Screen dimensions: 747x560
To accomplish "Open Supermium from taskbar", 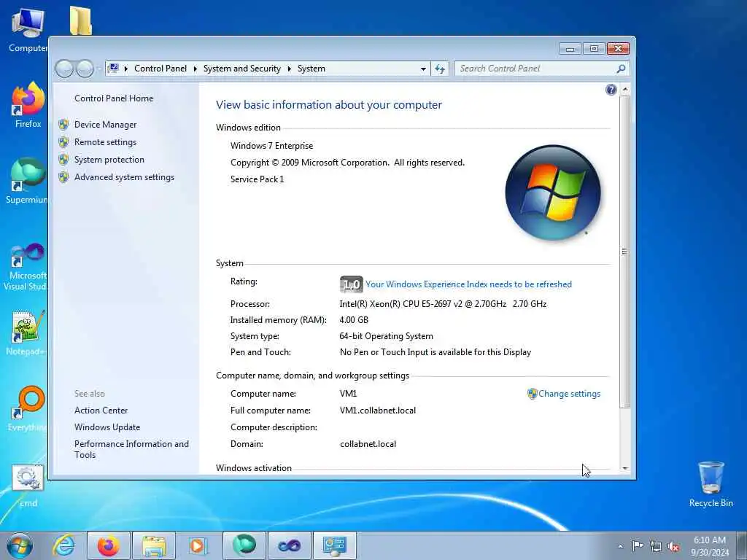I will (x=244, y=545).
